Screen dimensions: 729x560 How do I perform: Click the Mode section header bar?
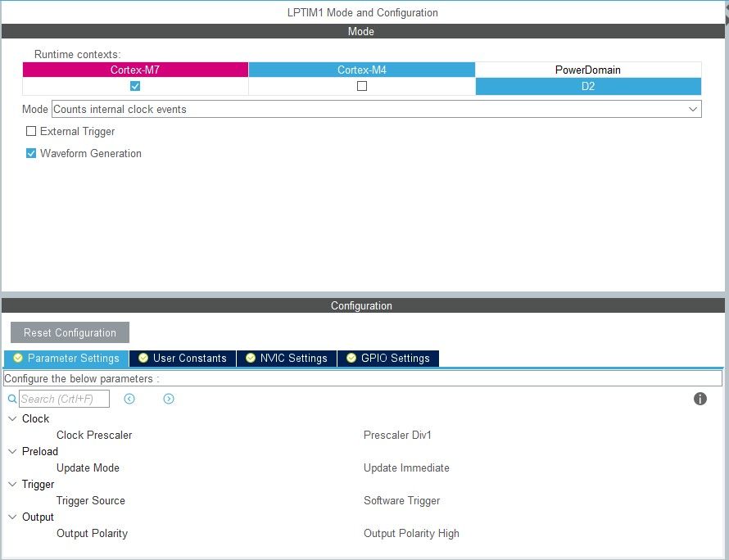(363, 31)
